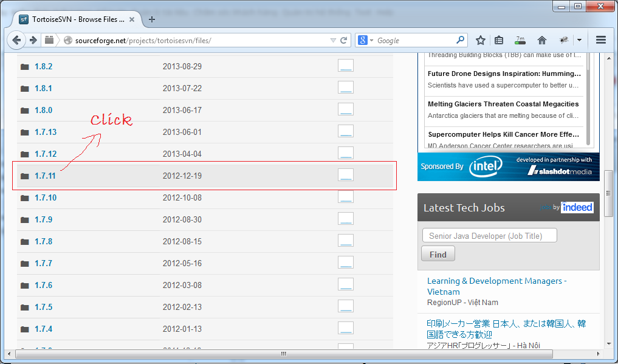Click the Indeed logo in Latest Tech Jobs
Screen dimensions: 618x364
pyautogui.click(x=577, y=207)
